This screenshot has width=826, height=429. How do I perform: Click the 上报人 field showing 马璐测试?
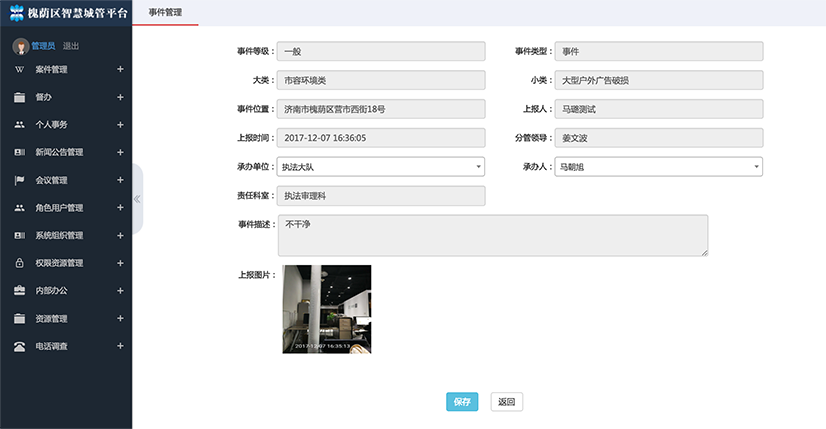(x=658, y=109)
